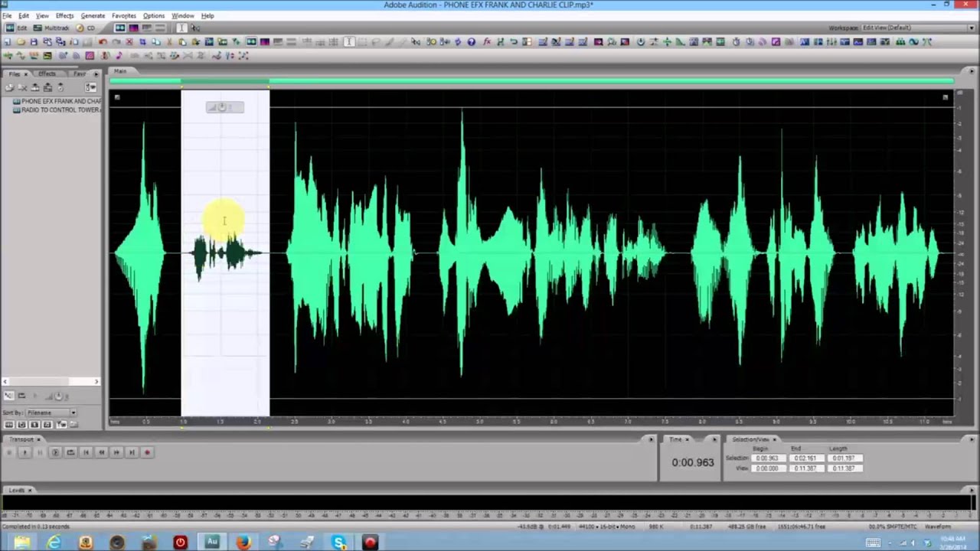Toggle Show Video Files filter button
980x551 pixels.
(34, 424)
